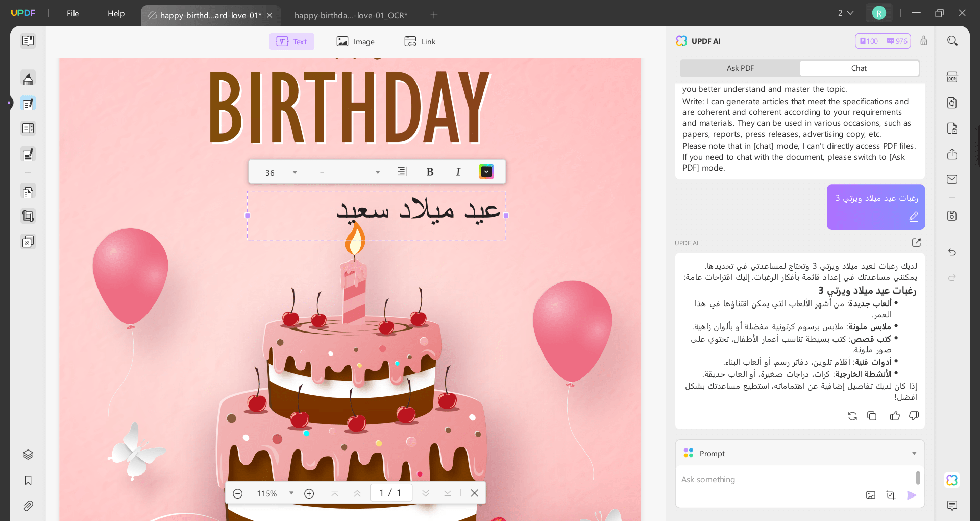Toggle italic formatting on selected text
Image resolution: width=980 pixels, height=521 pixels.
tap(458, 172)
